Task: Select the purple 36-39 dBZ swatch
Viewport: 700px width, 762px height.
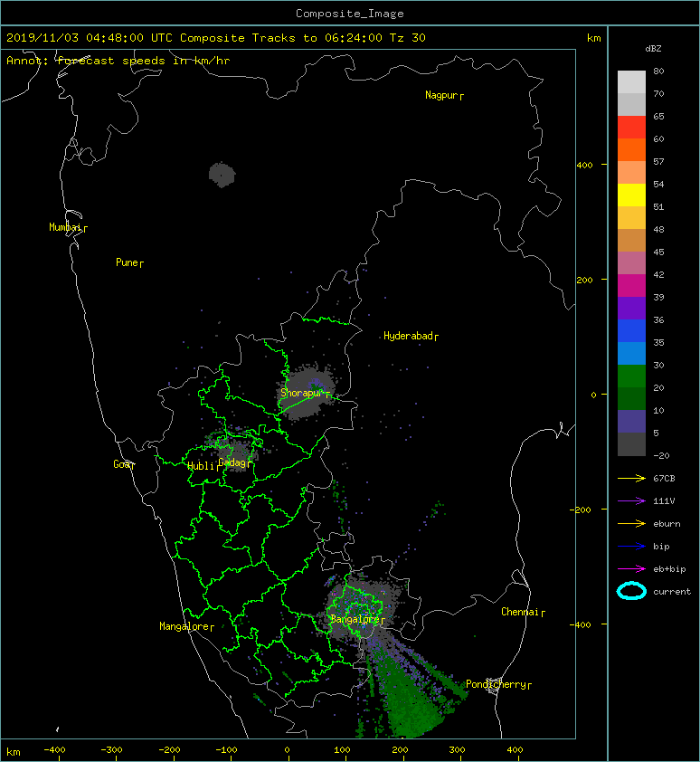Action: tap(631, 308)
